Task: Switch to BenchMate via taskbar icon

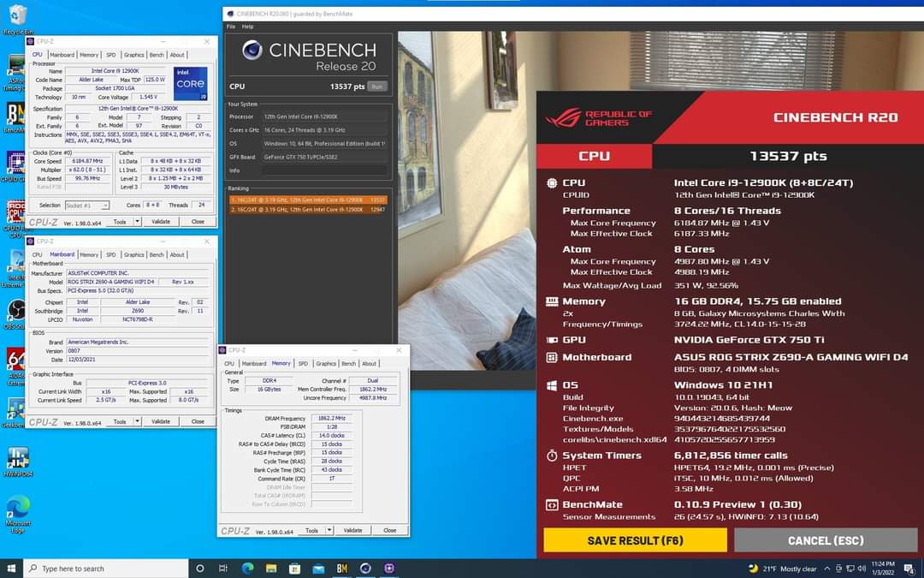Action: click(341, 569)
